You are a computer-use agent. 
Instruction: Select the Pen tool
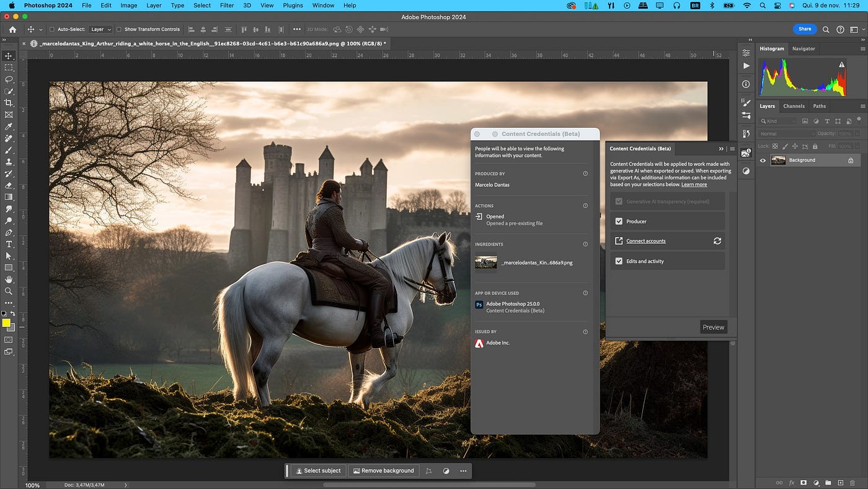pyautogui.click(x=9, y=233)
